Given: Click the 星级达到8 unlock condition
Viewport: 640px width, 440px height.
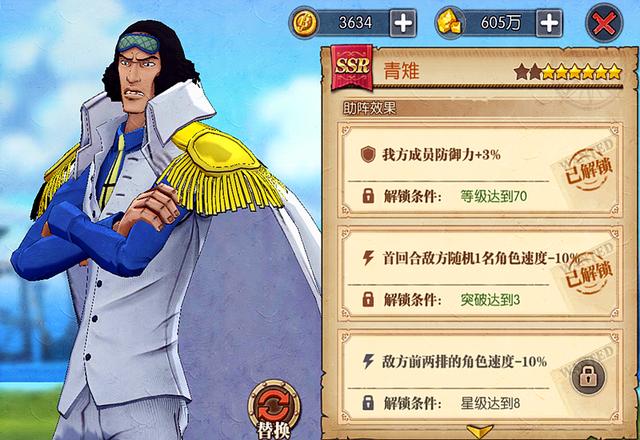Looking at the screenshot, I should pos(490,404).
